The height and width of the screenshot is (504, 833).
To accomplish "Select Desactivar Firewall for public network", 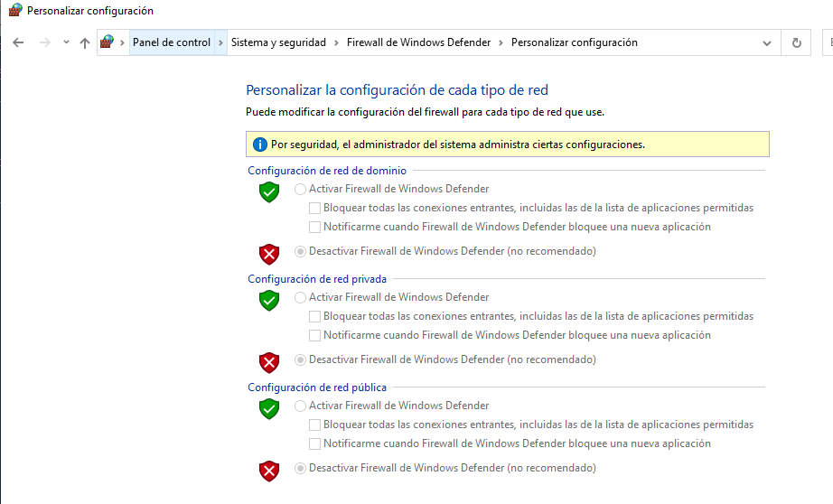I will pos(300,468).
